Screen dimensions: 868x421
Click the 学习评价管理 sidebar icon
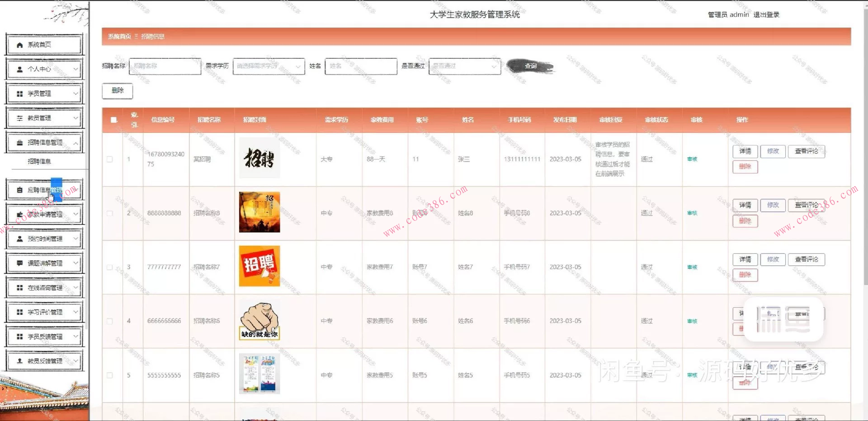pos(19,312)
